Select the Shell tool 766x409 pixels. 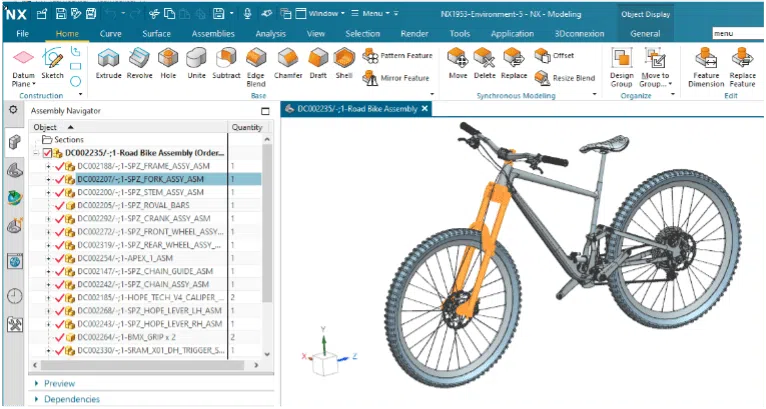(x=344, y=63)
